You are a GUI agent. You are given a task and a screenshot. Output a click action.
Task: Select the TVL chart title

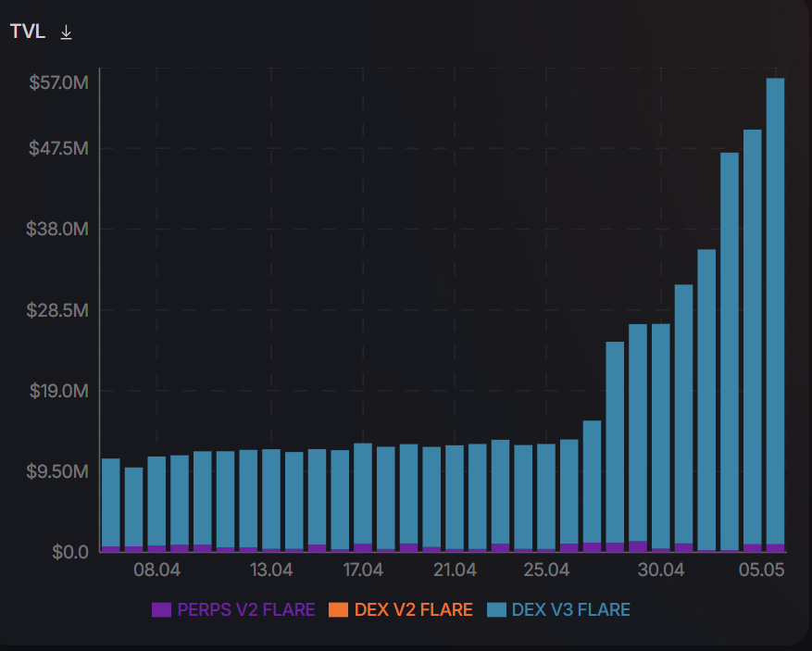[x=26, y=31]
